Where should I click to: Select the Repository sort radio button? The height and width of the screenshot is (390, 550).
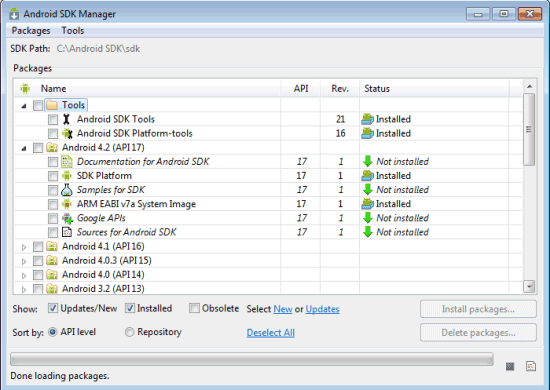pos(129,332)
